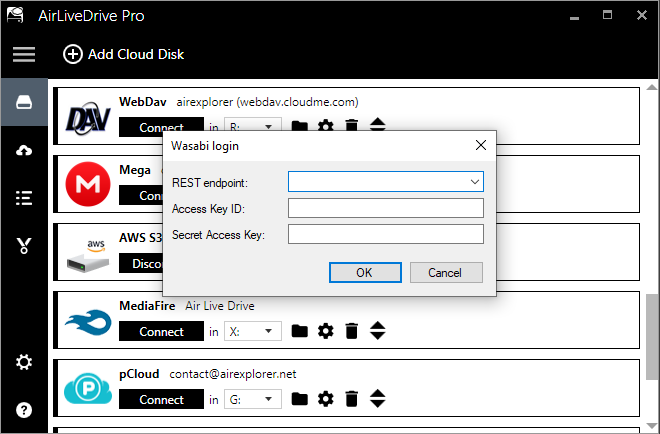Click the contact@airexplorer.net account text

coord(233,374)
